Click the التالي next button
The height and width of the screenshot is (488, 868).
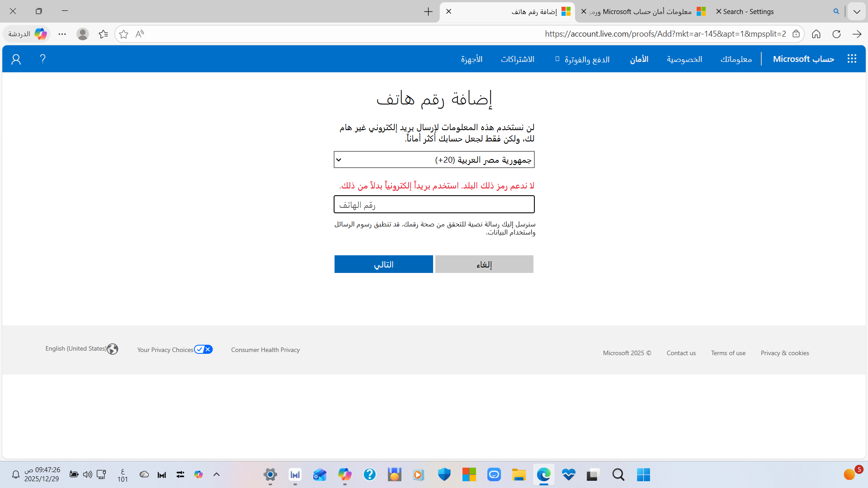pyautogui.click(x=384, y=264)
